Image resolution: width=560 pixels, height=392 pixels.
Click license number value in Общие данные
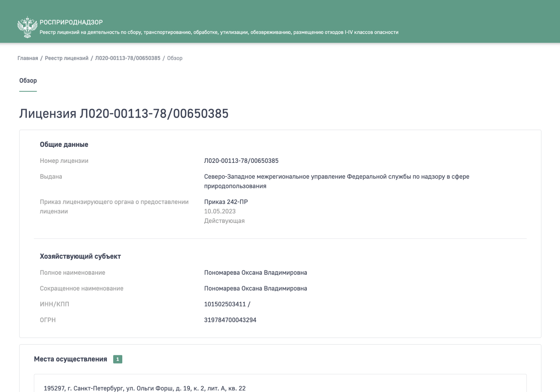click(241, 161)
